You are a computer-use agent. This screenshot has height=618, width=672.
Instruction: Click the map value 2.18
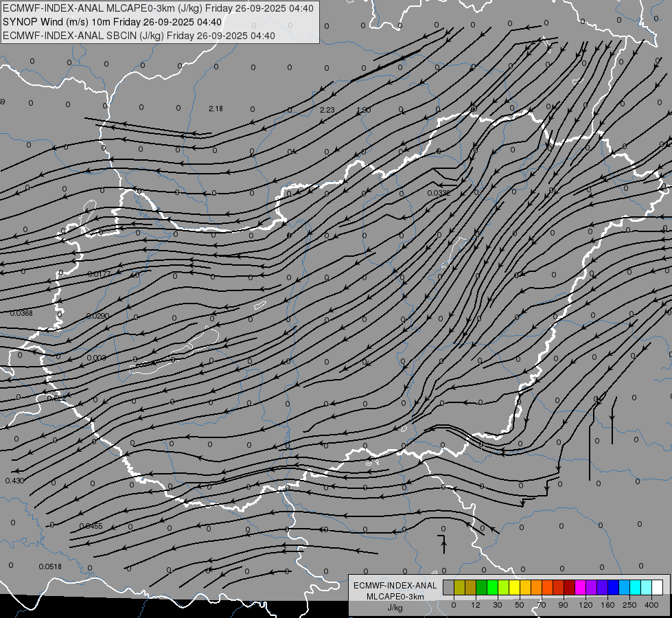click(x=216, y=109)
